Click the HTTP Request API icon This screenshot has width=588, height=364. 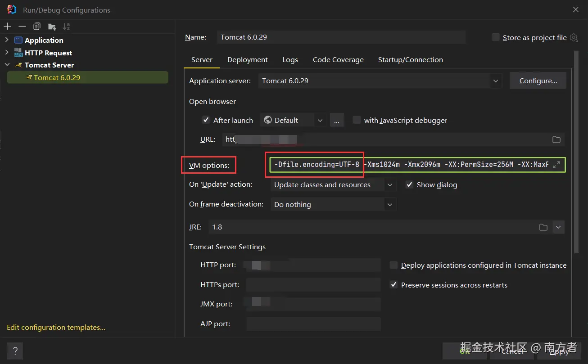point(18,53)
